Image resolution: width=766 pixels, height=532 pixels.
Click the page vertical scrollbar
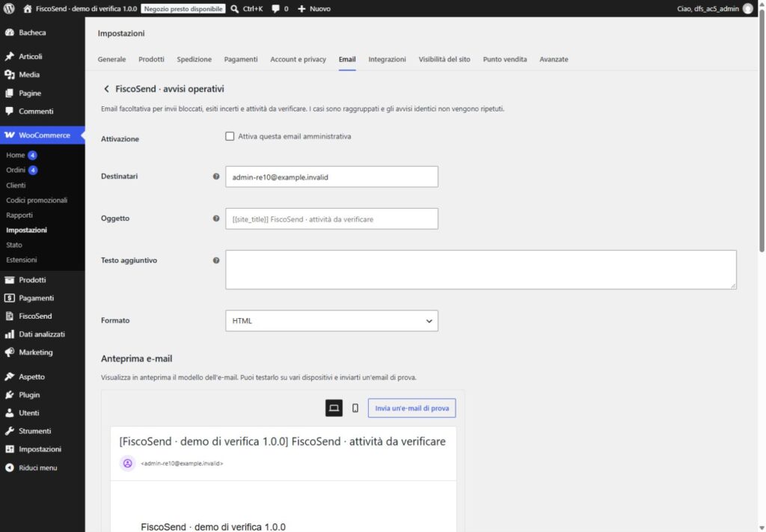(x=762, y=132)
